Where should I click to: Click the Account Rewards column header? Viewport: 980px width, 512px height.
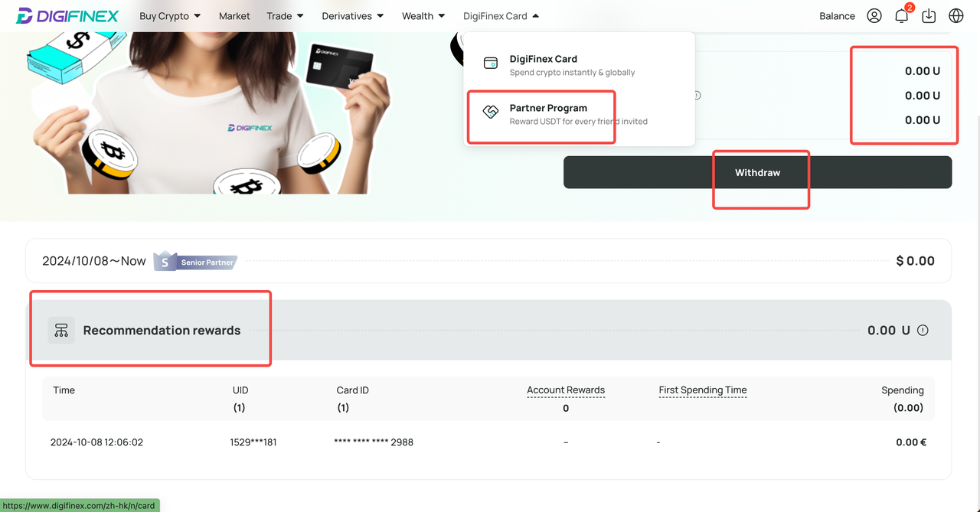pyautogui.click(x=566, y=390)
